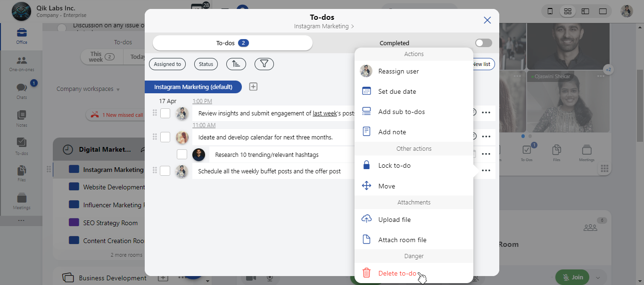Screen dimensions: 644x285
Task: Toggle the Completed switch
Action: pyautogui.click(x=483, y=43)
